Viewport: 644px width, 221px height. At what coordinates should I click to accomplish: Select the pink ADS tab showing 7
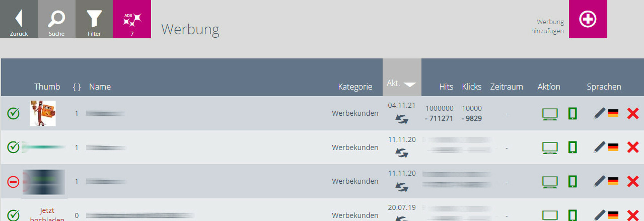[x=132, y=19]
